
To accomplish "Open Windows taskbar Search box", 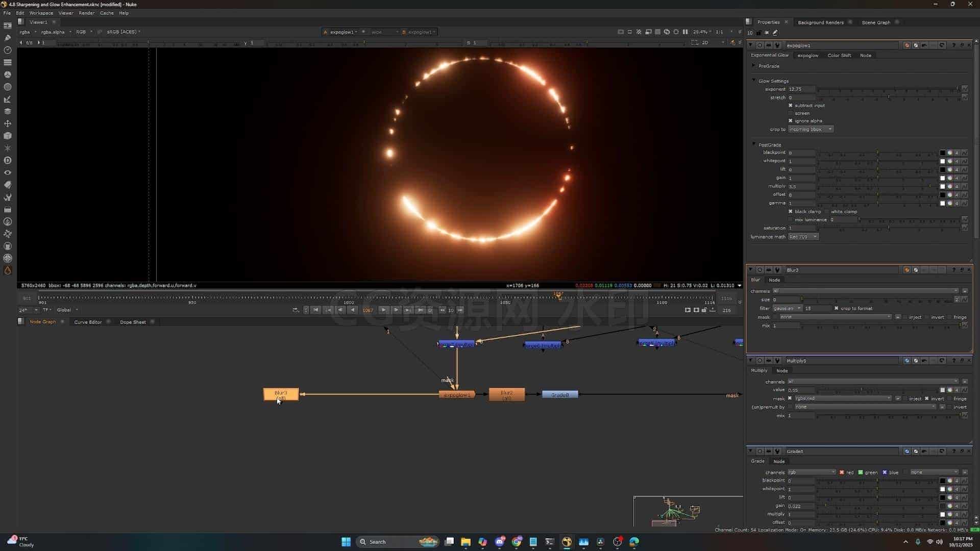I will click(398, 542).
